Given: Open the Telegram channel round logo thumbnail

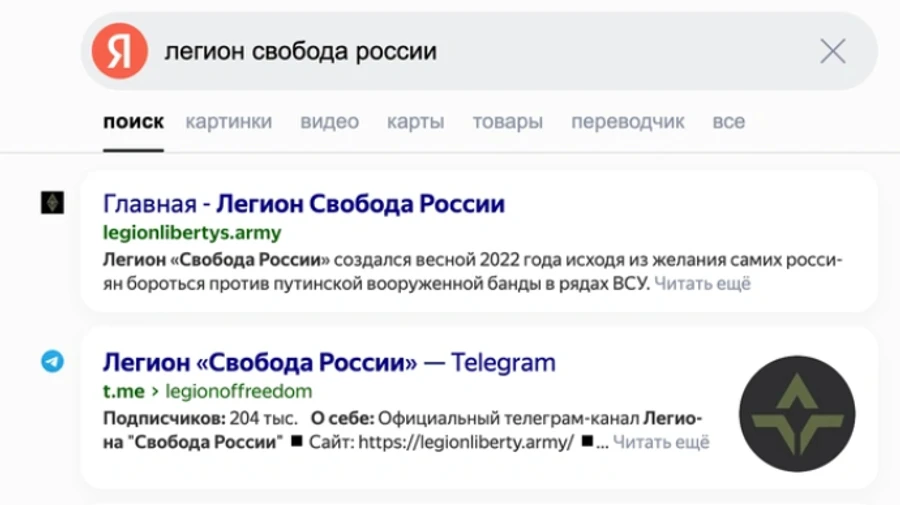Looking at the screenshot, I should click(x=797, y=414).
